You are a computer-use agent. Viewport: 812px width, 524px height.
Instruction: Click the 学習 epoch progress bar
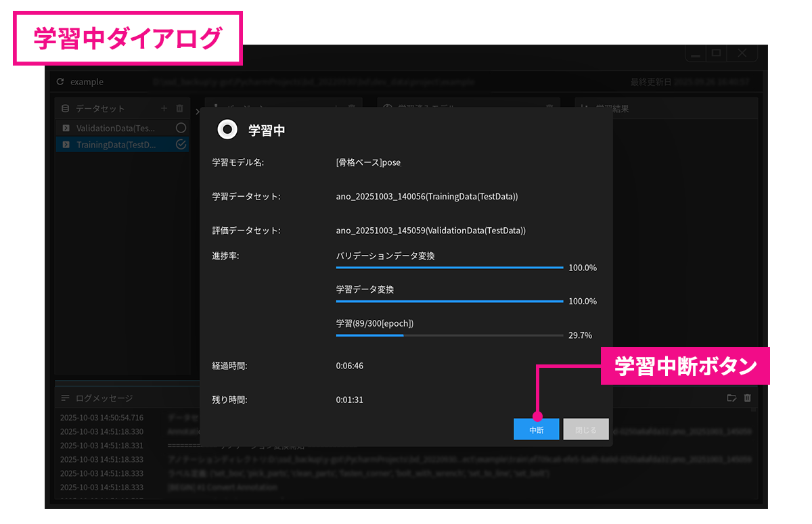449,335
